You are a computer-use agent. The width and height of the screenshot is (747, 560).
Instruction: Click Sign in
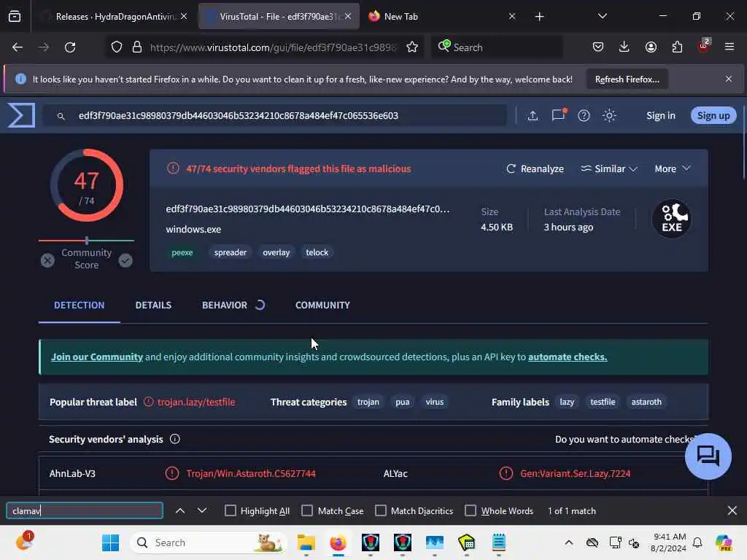click(660, 116)
